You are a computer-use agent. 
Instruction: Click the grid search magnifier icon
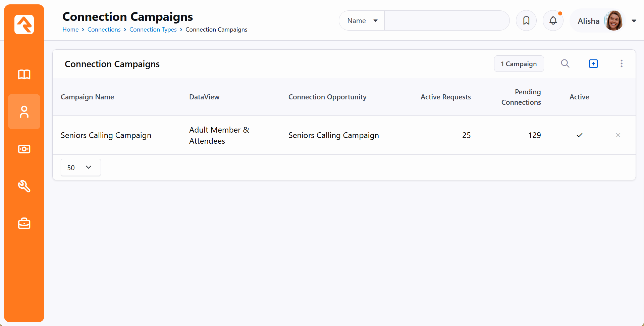(x=565, y=63)
